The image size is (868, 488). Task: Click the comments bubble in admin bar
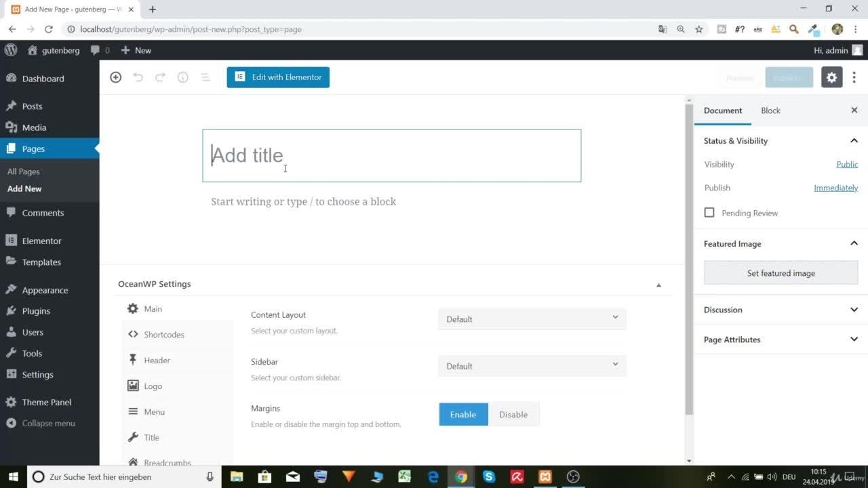point(99,50)
